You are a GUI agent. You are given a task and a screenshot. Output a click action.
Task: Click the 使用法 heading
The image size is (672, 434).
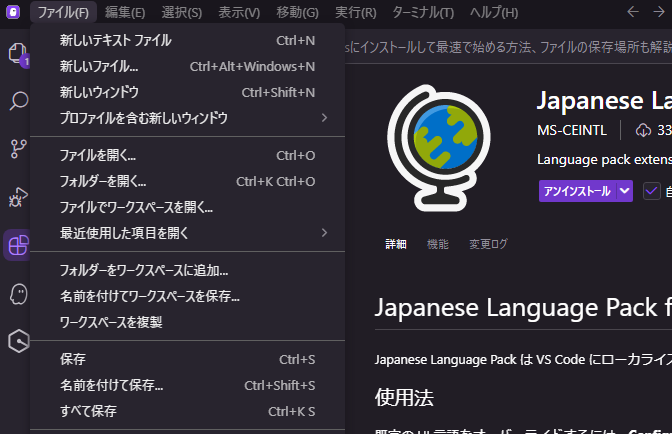(404, 397)
